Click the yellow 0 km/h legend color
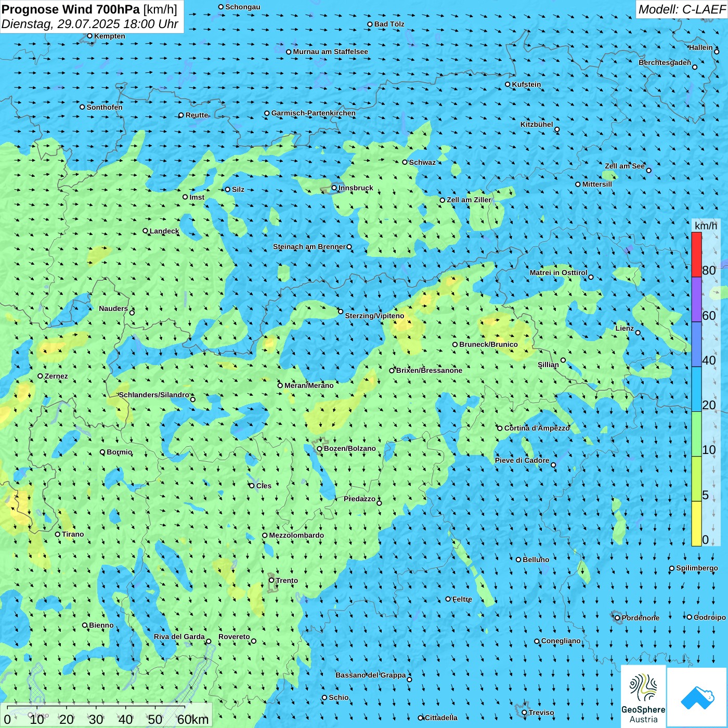This screenshot has height=728, width=728. point(696,524)
